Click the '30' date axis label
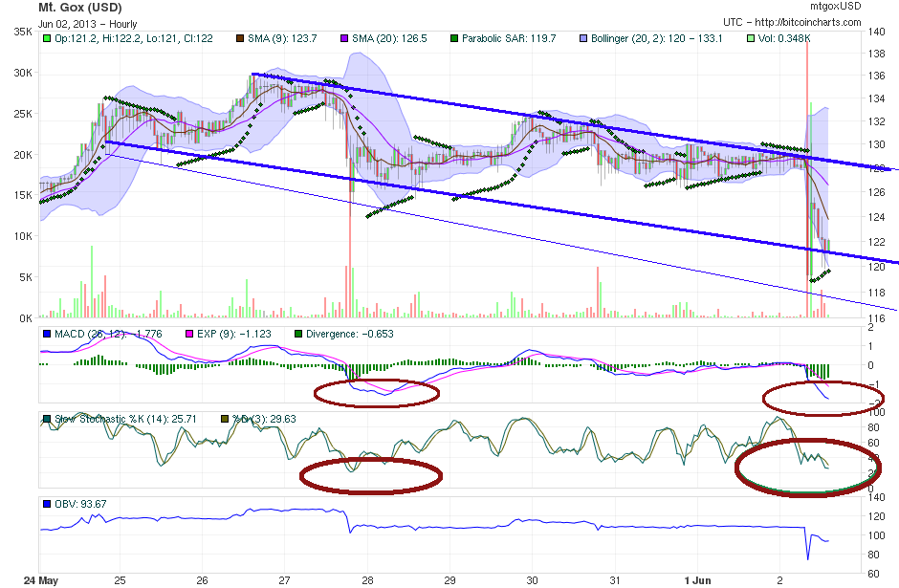This screenshot has width=899, height=588. click(x=532, y=580)
